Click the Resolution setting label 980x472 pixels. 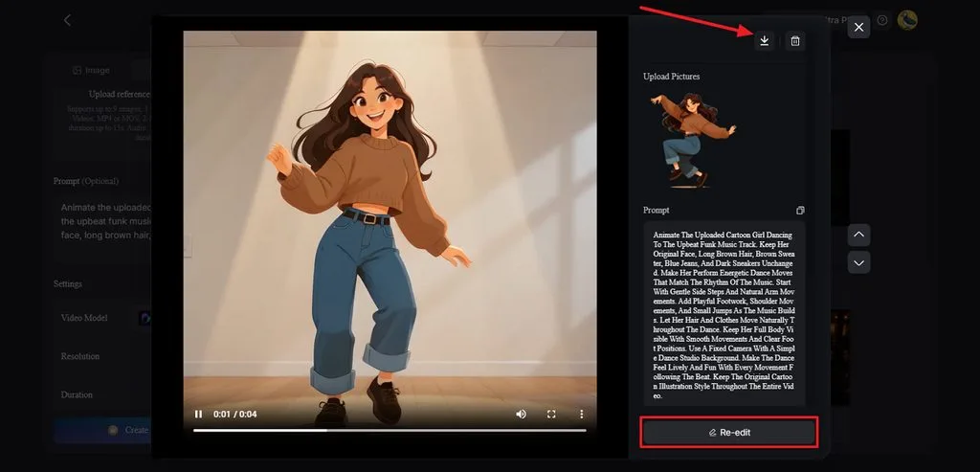(80, 356)
